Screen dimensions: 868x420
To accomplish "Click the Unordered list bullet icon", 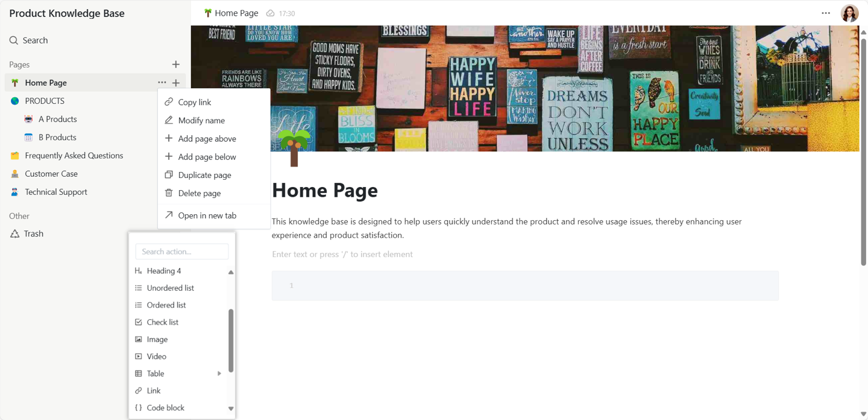I will [139, 288].
